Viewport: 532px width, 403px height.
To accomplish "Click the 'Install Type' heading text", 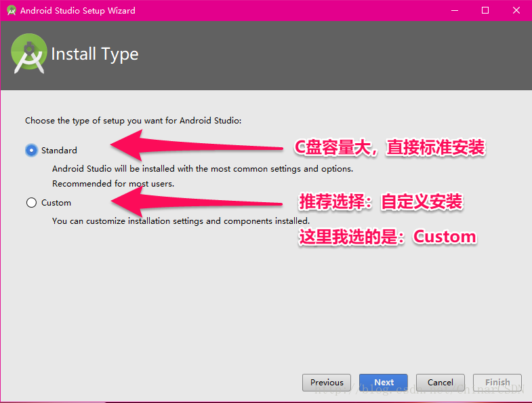I will tap(95, 54).
